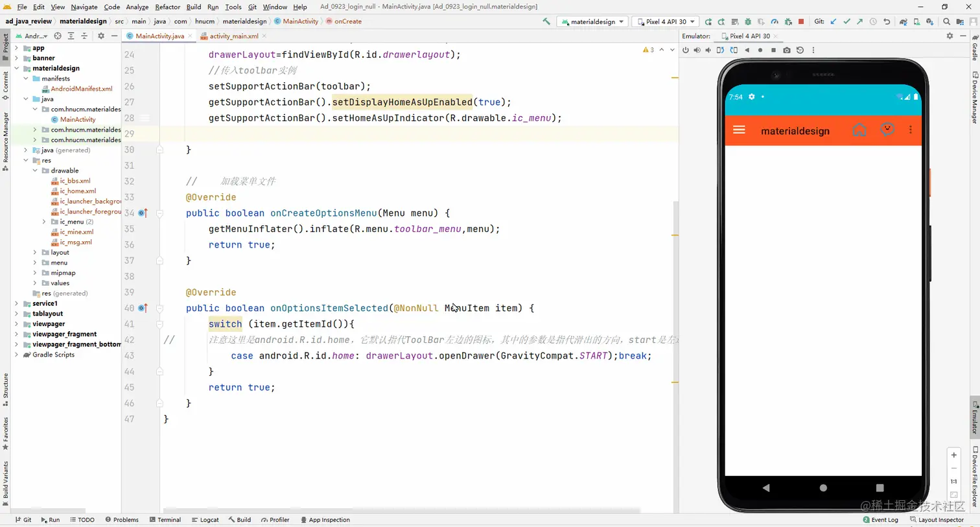Open the Logcat tool window
The width and height of the screenshot is (980, 527).
coord(205,520)
